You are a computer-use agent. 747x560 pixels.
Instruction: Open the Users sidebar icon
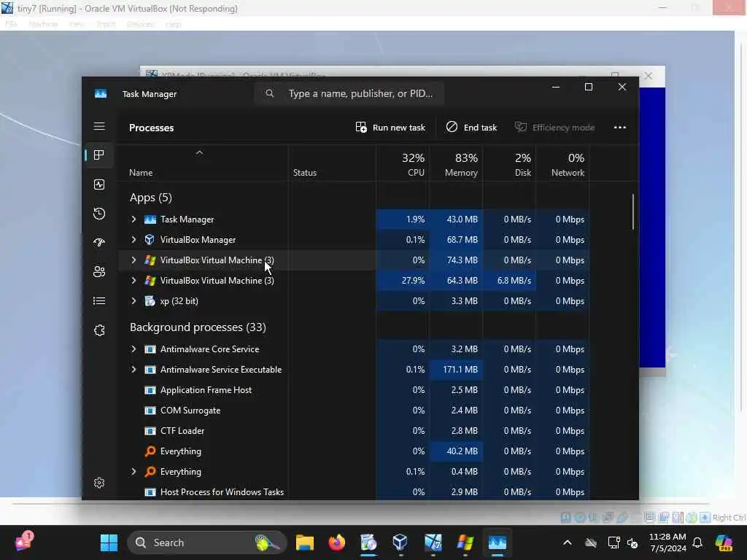pyautogui.click(x=99, y=272)
